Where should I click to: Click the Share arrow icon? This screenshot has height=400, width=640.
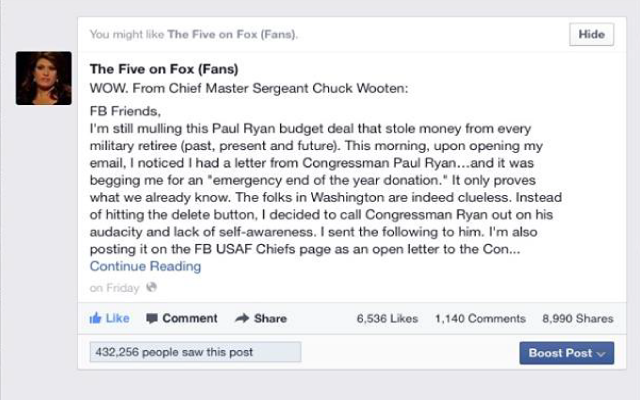click(x=241, y=319)
